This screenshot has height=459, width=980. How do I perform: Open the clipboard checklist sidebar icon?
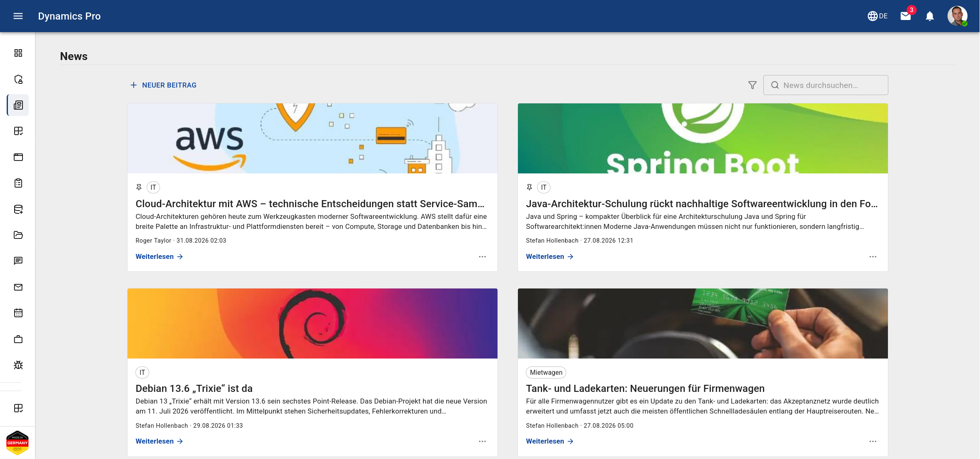coord(18,183)
